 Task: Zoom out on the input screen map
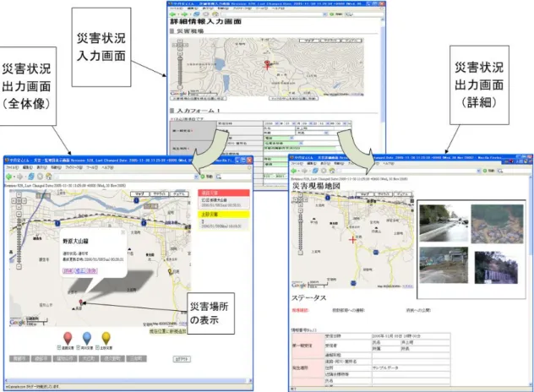pos(180,88)
